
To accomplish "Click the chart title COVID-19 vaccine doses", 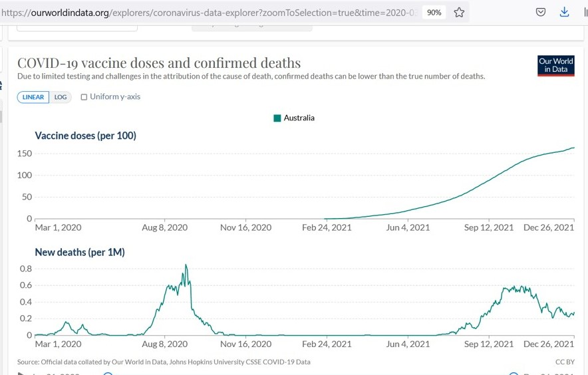I will click(x=158, y=63).
